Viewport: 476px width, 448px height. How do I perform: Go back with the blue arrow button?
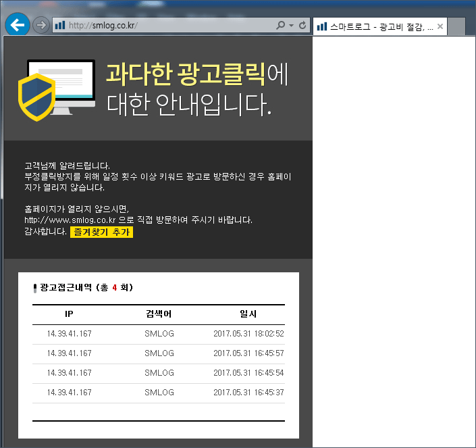(18, 24)
